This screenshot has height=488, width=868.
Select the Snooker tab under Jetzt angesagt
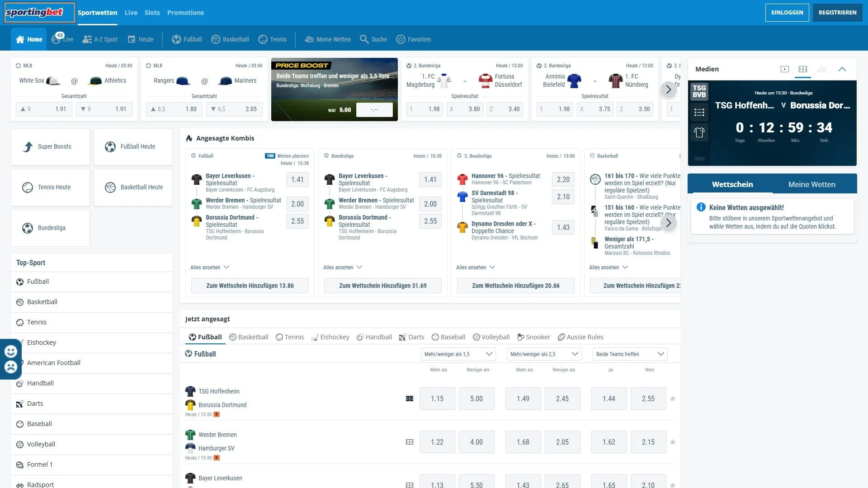pos(533,337)
